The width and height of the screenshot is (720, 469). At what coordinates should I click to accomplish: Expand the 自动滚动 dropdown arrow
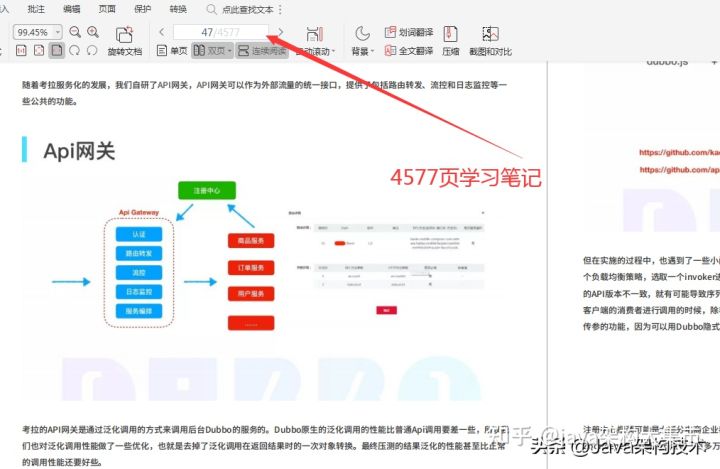point(333,51)
